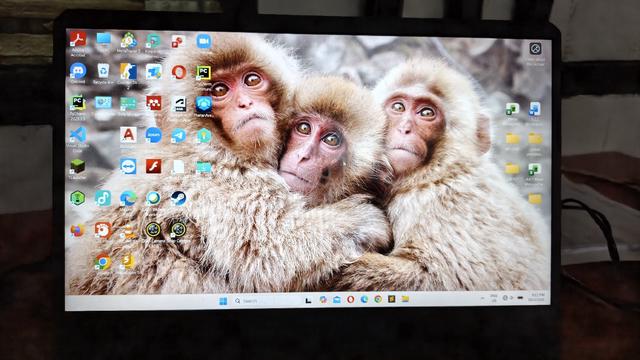Launch the green hexagon creeper icon
Image resolution: width=640 pixels, height=360 pixels.
(x=78, y=198)
